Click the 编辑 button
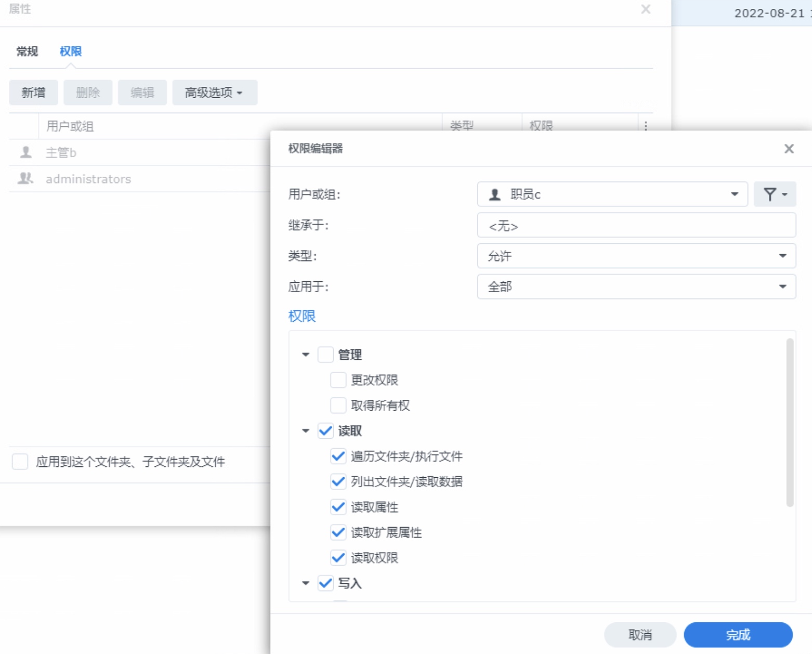The image size is (812, 654). click(x=142, y=93)
